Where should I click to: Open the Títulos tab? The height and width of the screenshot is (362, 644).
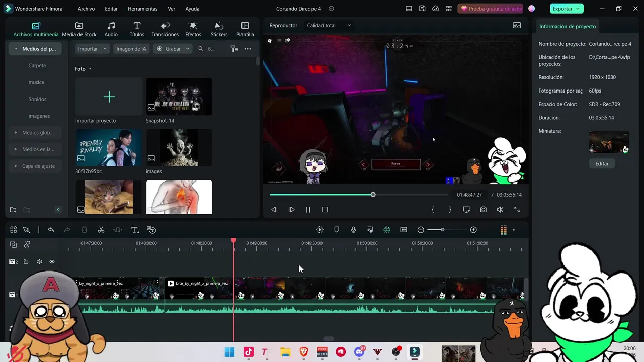coord(137,30)
